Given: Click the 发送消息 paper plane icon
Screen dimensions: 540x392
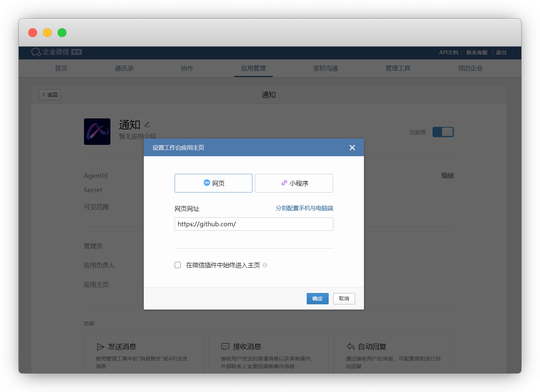Looking at the screenshot, I should pos(100,347).
